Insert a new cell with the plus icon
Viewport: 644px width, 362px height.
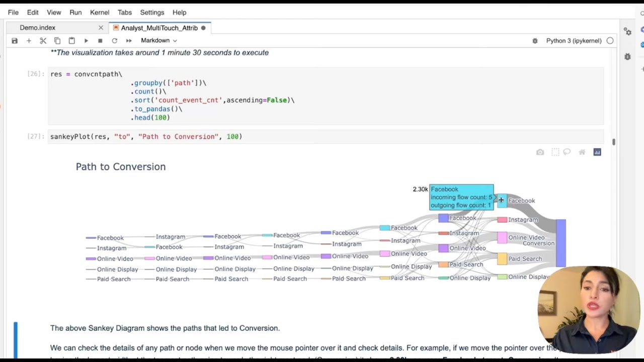click(x=29, y=41)
